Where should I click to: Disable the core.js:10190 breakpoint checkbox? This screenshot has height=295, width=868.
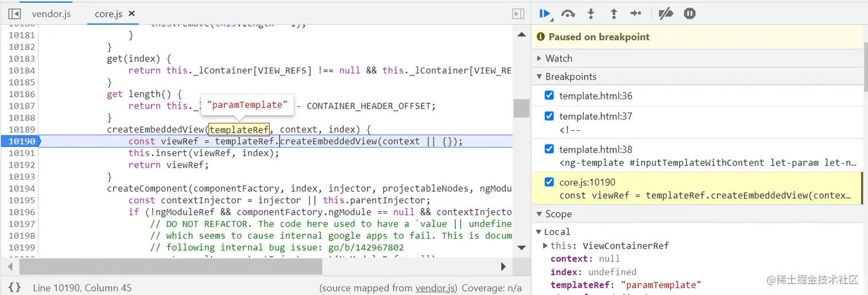pyautogui.click(x=549, y=183)
